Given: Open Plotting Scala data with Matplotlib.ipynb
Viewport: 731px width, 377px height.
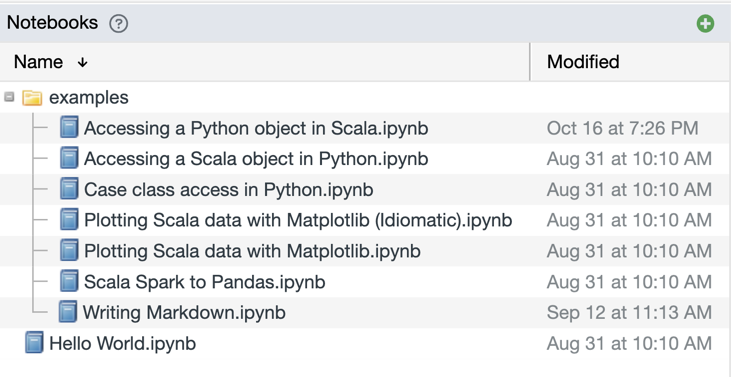Looking at the screenshot, I should [x=252, y=251].
